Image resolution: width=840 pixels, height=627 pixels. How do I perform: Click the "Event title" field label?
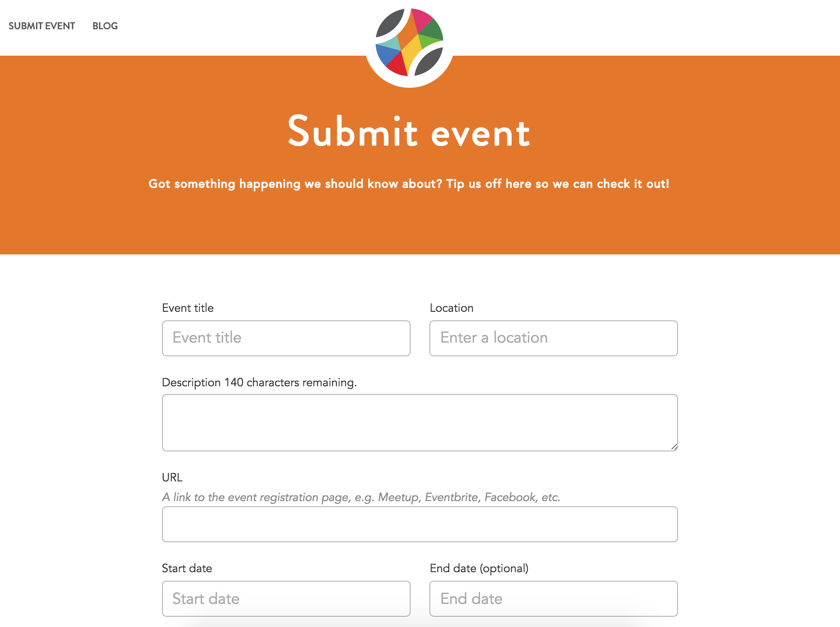pos(188,308)
